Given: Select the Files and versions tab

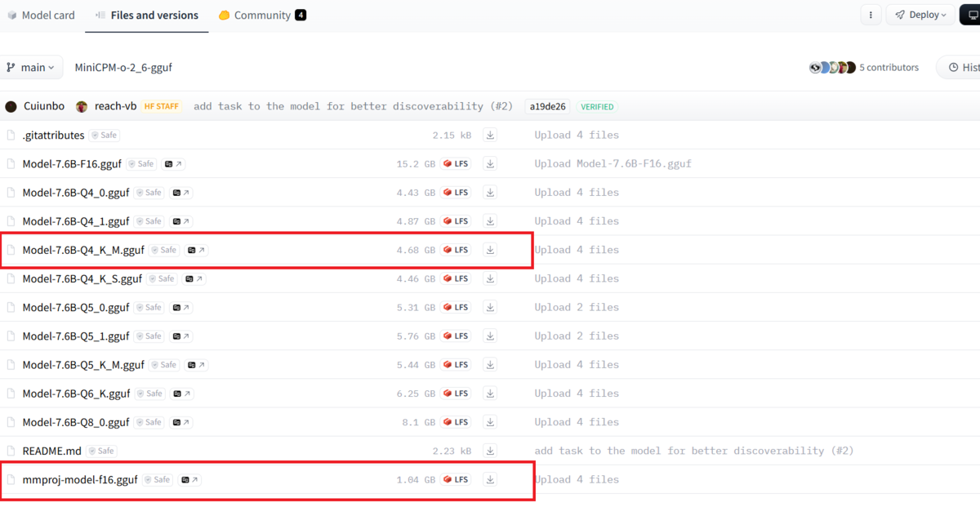Looking at the screenshot, I should (146, 16).
